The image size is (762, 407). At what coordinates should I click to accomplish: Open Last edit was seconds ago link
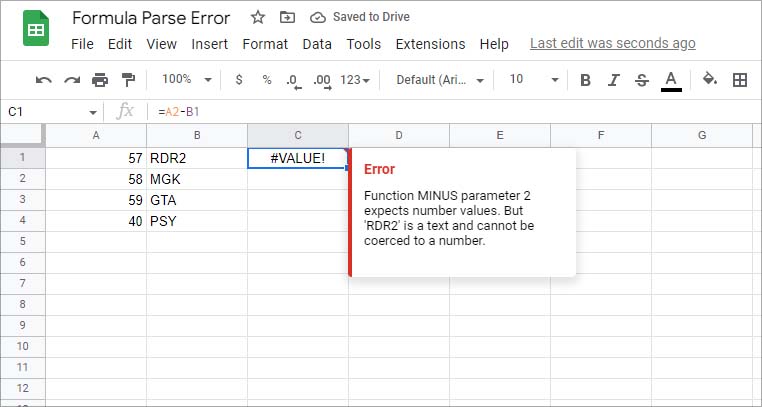pyautogui.click(x=612, y=43)
